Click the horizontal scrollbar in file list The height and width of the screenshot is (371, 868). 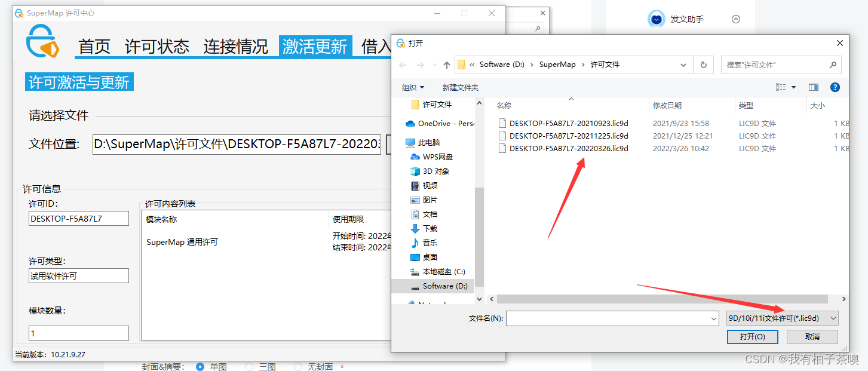coord(662,299)
